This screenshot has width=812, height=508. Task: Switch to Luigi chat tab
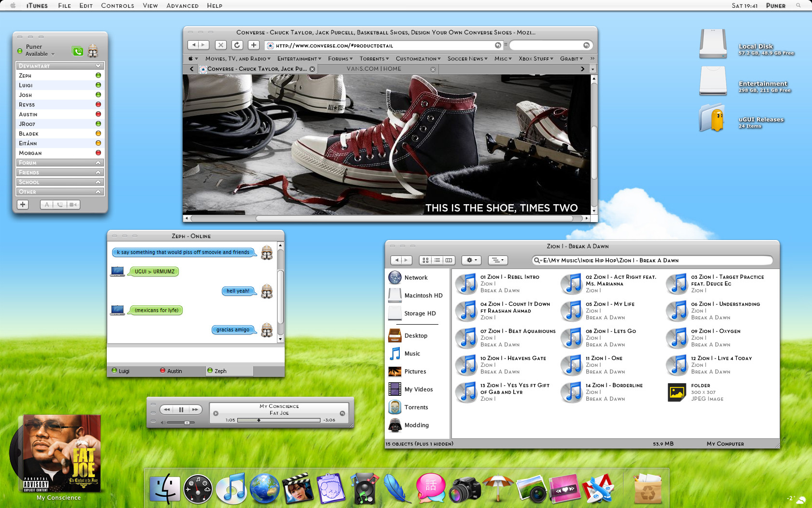coord(124,371)
